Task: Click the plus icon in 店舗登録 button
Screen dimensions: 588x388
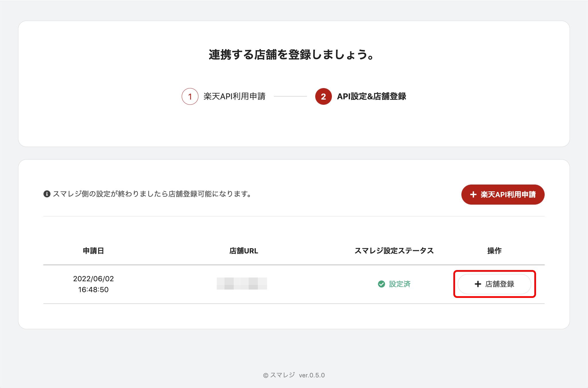Action: [478, 284]
